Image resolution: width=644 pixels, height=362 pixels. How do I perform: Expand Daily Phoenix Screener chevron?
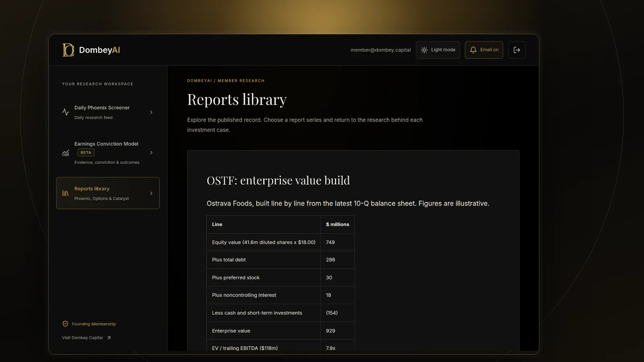pos(151,112)
